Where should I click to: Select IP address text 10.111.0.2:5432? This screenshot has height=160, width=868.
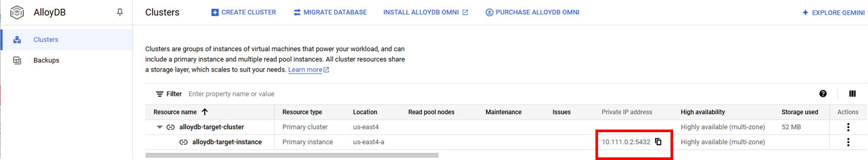626,142
